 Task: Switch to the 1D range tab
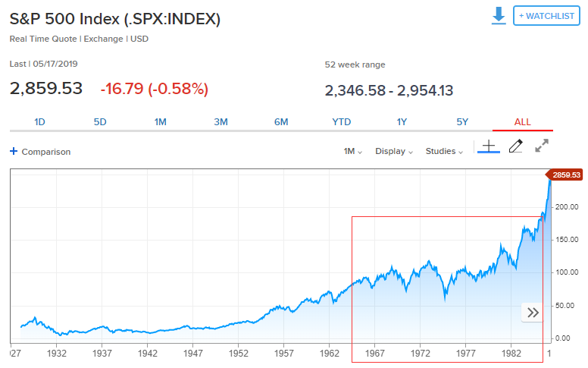(x=40, y=121)
